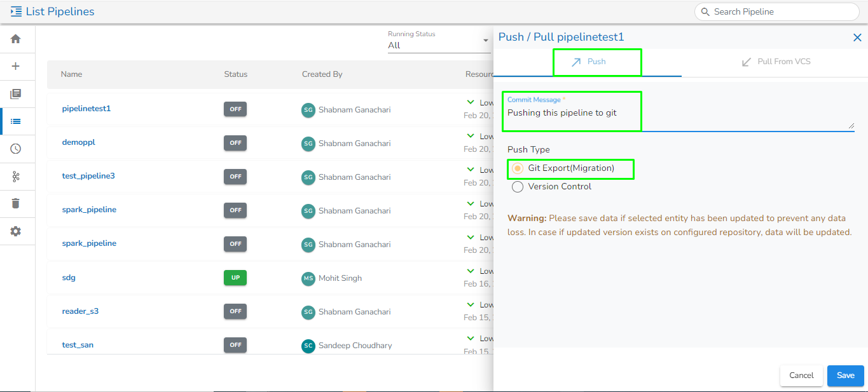Toggle OFF status of pipelinetest1
868x392 pixels.
point(235,109)
